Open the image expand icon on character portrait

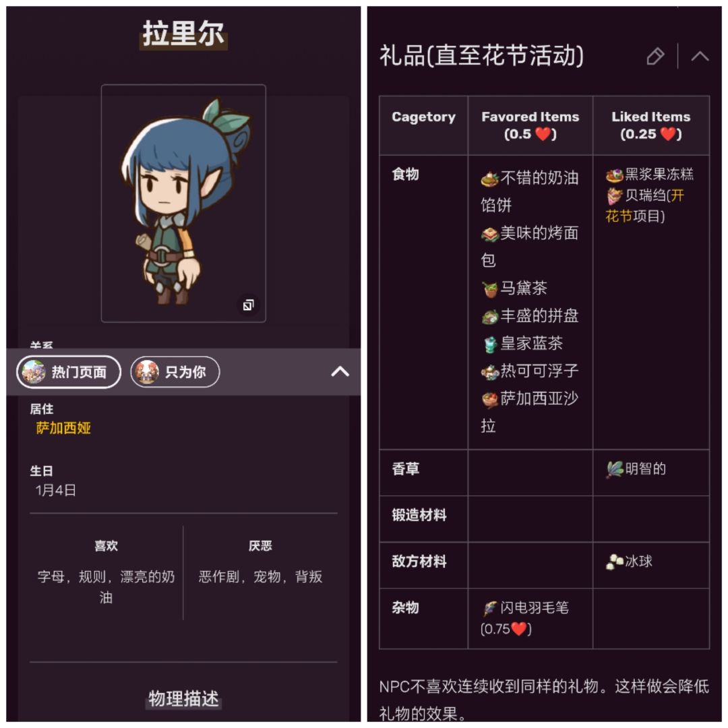click(248, 305)
